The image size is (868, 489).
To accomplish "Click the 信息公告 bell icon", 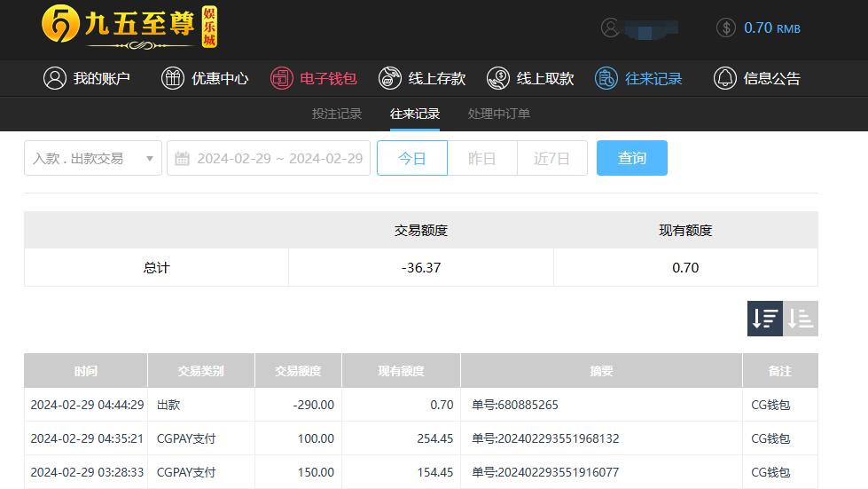I will click(x=724, y=78).
